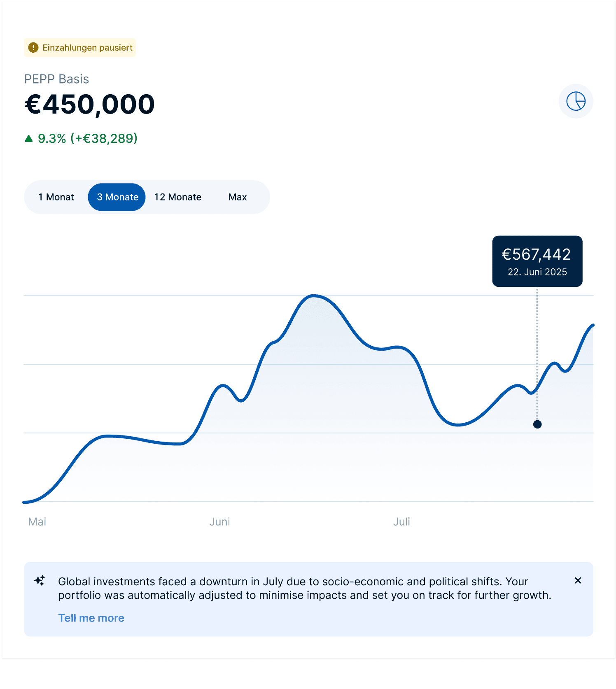
Task: Click the Einzahlungen pausiert status badge
Action: (x=80, y=48)
